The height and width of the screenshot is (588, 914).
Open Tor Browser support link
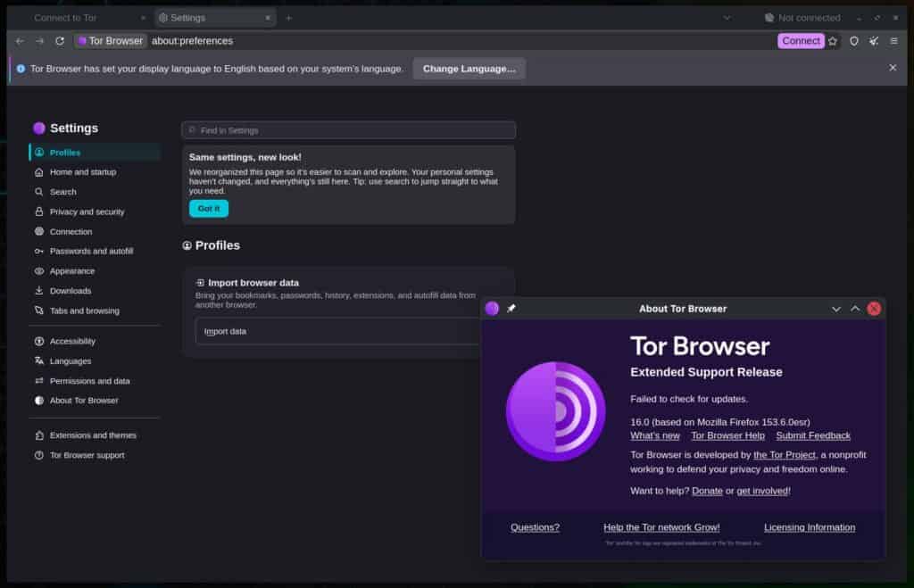click(95, 455)
